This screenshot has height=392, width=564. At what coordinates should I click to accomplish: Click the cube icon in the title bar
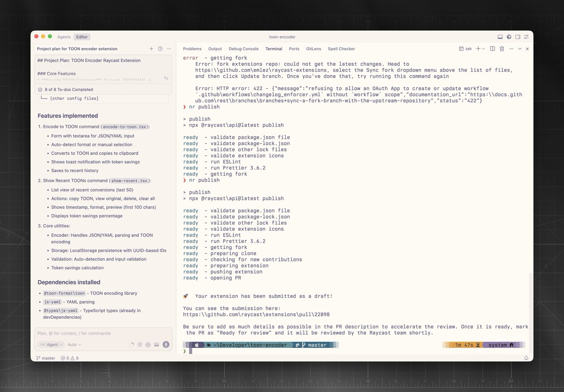[509, 37]
